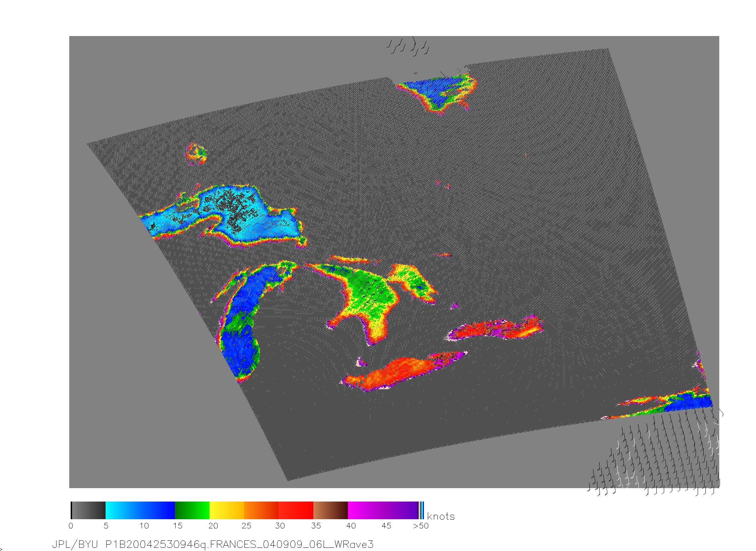Screen dimensions: 756x551
Task: Click the brown 35–40 knots color bar segment
Action: pos(331,510)
